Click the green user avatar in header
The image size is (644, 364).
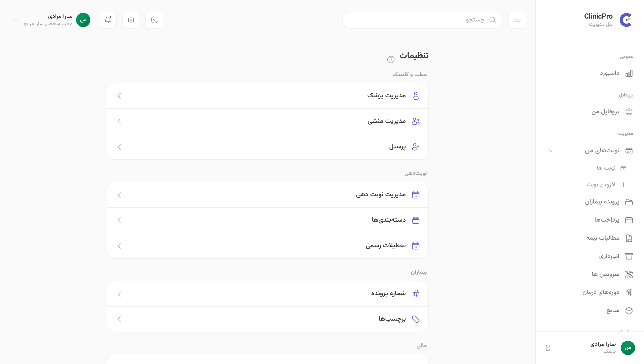tap(83, 20)
